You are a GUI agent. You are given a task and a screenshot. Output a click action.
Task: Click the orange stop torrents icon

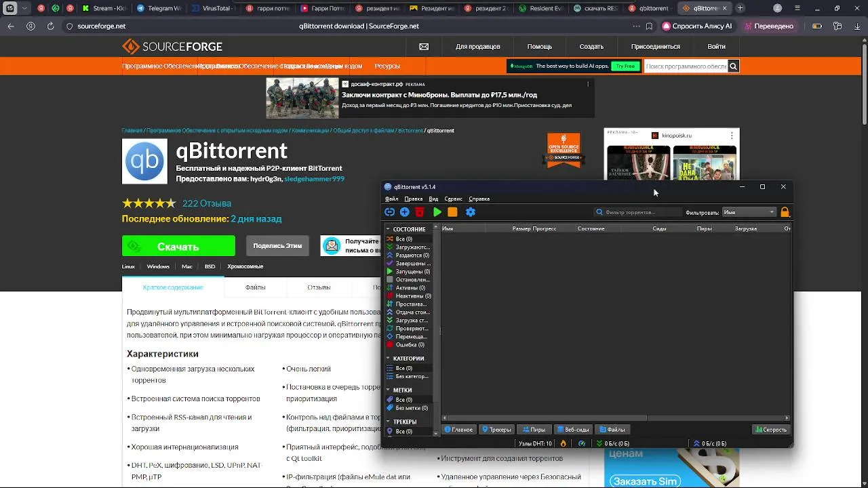(452, 212)
